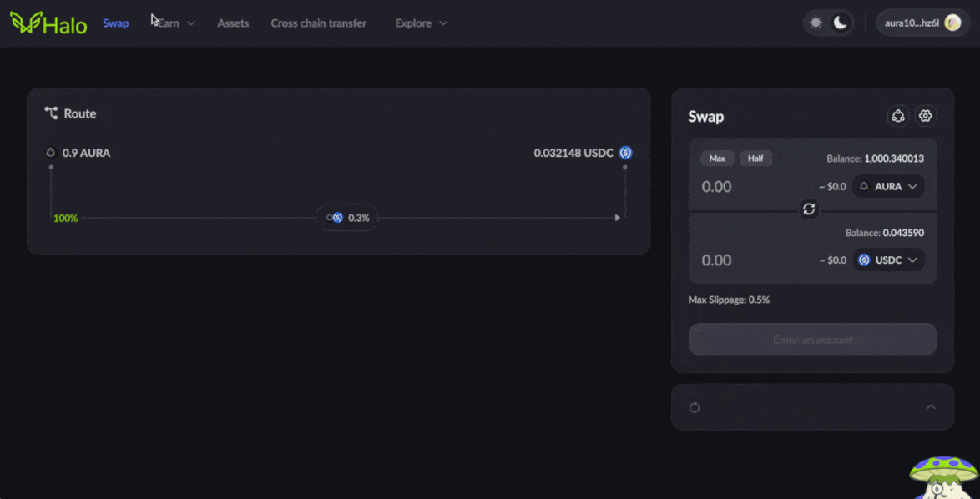
Task: Click the 100% route share label
Action: pyautogui.click(x=66, y=218)
